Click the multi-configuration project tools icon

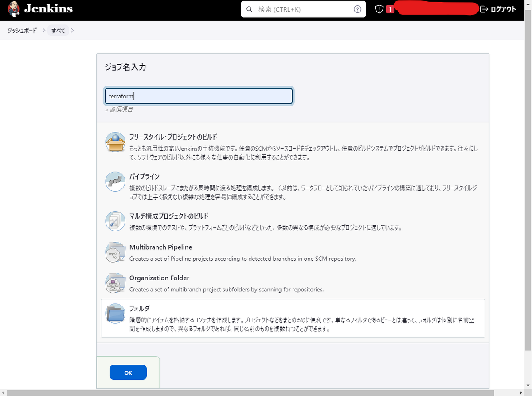115,221
